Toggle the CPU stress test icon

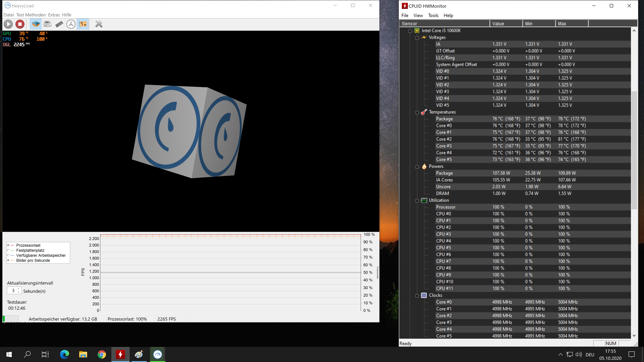click(x=36, y=24)
